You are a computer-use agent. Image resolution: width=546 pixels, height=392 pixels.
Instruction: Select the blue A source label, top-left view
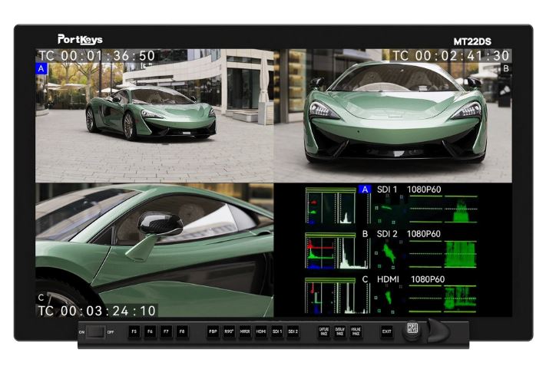click(x=41, y=68)
